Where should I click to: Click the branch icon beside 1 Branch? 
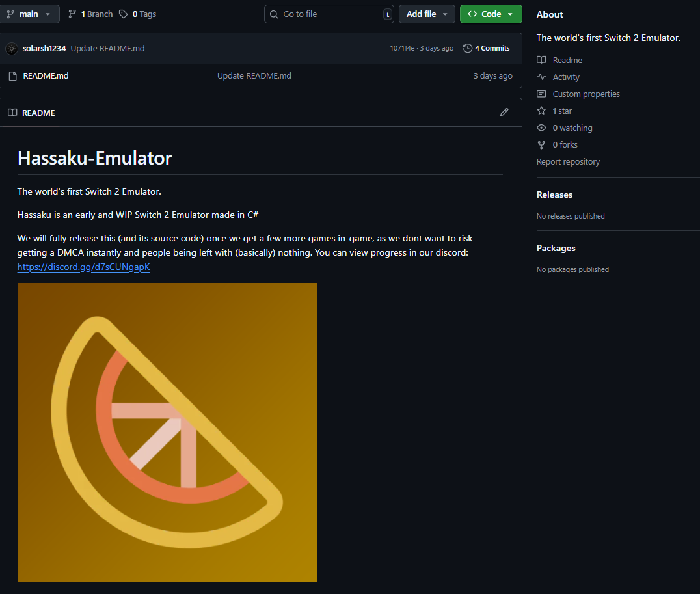coord(72,14)
